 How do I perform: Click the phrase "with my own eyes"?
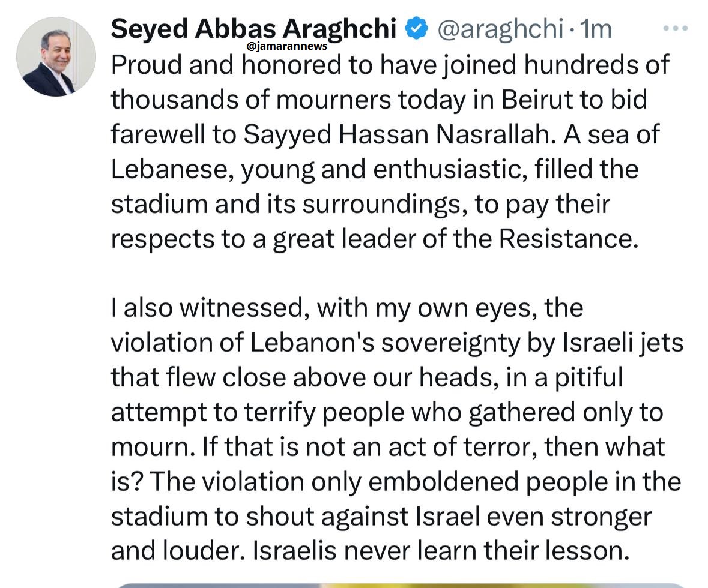(x=427, y=308)
